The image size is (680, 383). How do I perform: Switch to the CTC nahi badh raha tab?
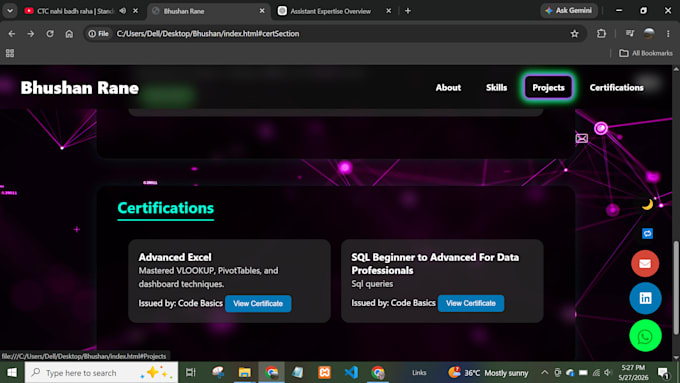click(x=74, y=11)
